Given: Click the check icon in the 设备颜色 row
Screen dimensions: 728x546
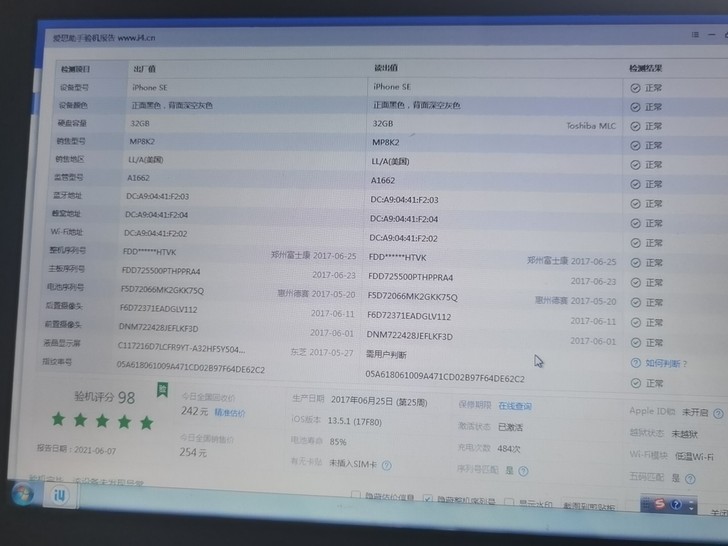Looking at the screenshot, I should [635, 107].
